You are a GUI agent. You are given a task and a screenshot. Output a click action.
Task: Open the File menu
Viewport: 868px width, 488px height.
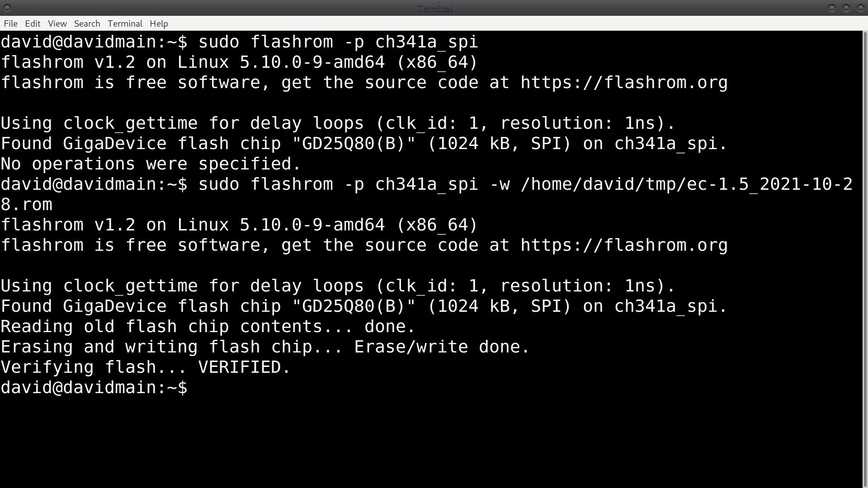pyautogui.click(x=10, y=23)
